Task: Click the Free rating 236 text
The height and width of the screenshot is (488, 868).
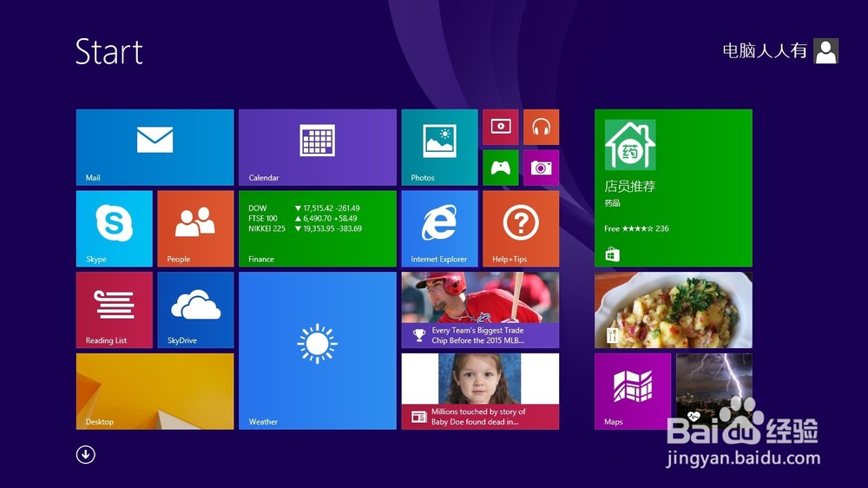Action: pos(636,228)
